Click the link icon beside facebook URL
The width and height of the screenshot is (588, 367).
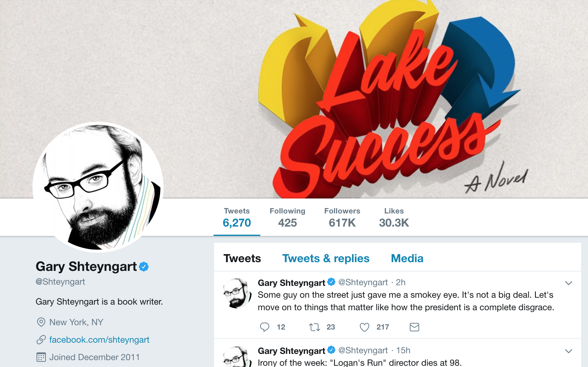41,340
